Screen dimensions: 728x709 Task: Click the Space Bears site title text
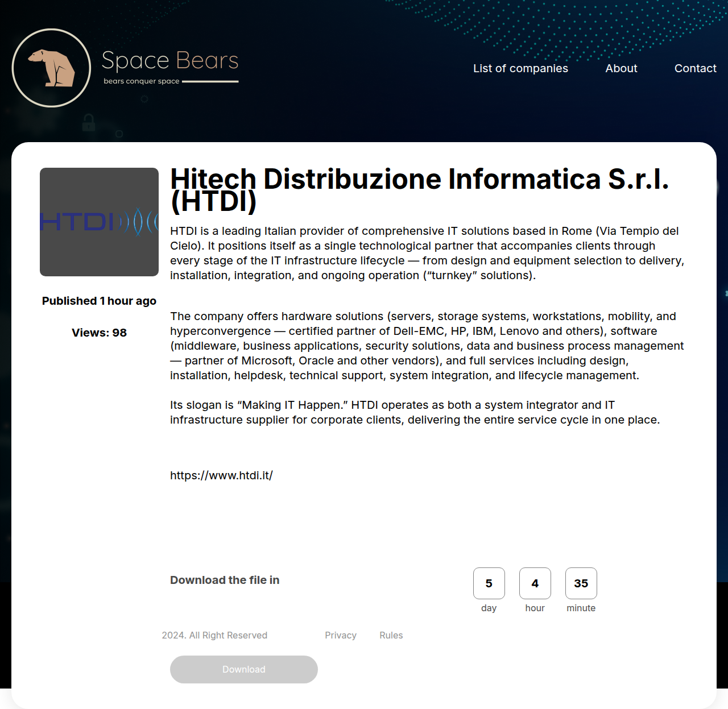pyautogui.click(x=170, y=60)
